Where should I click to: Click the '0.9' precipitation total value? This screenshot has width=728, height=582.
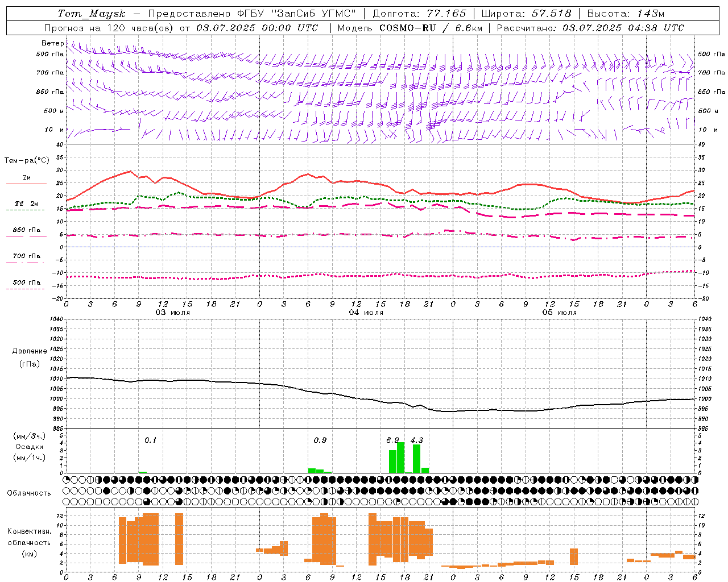coord(320,440)
